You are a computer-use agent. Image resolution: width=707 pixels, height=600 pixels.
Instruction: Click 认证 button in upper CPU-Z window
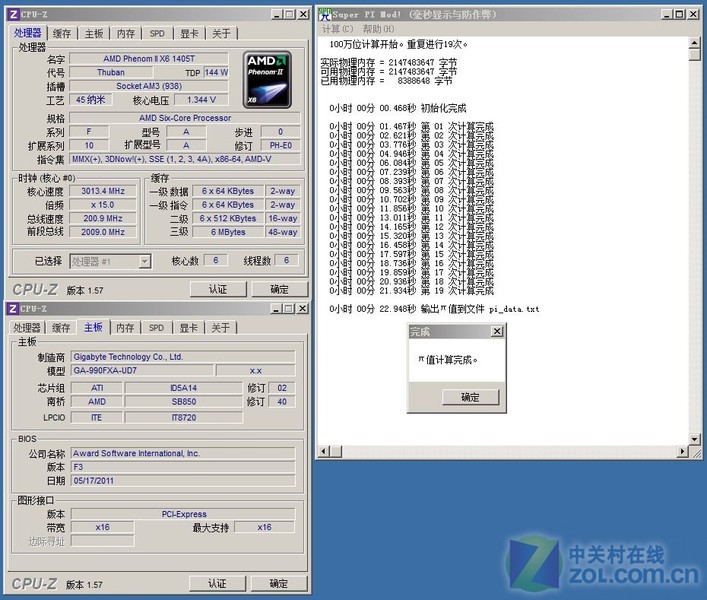218,289
